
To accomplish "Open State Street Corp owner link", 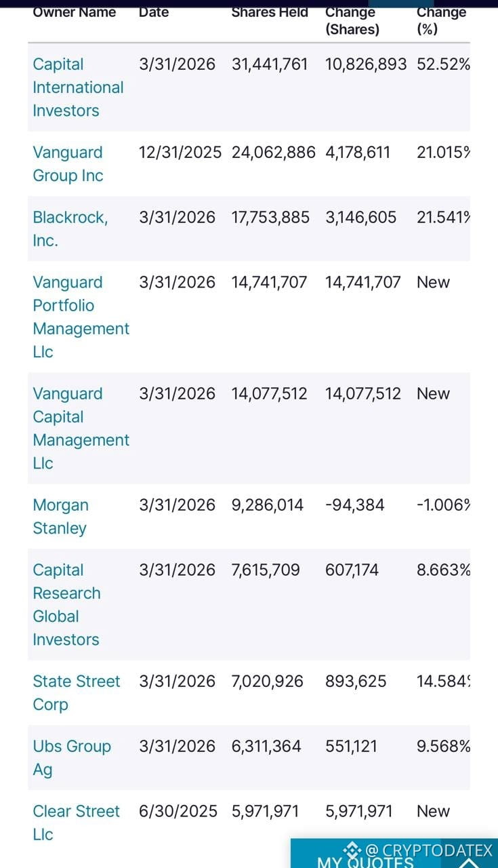I will pos(76,692).
